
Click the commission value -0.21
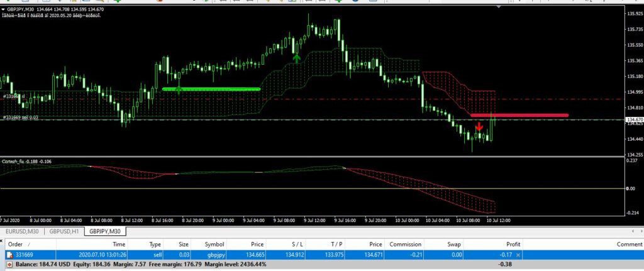click(416, 255)
